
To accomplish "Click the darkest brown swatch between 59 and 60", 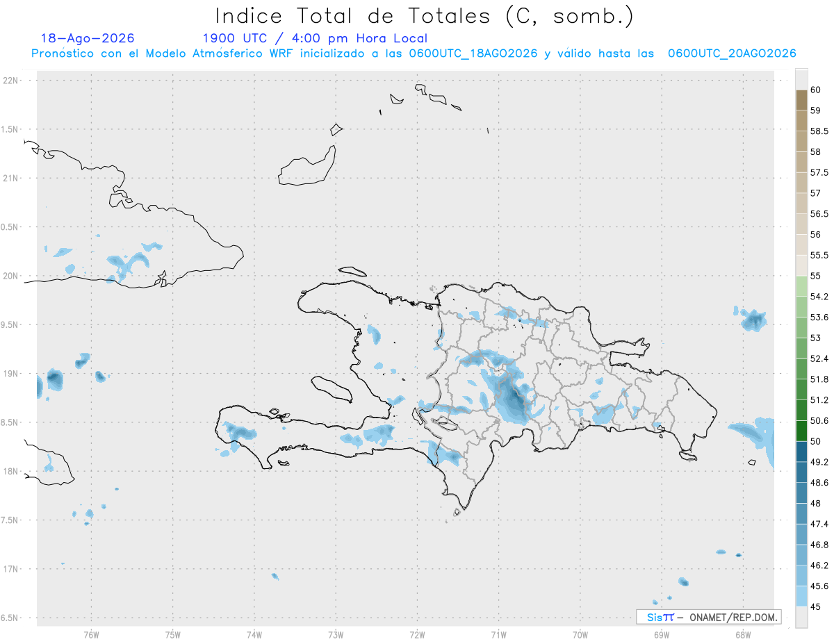I will click(x=801, y=100).
